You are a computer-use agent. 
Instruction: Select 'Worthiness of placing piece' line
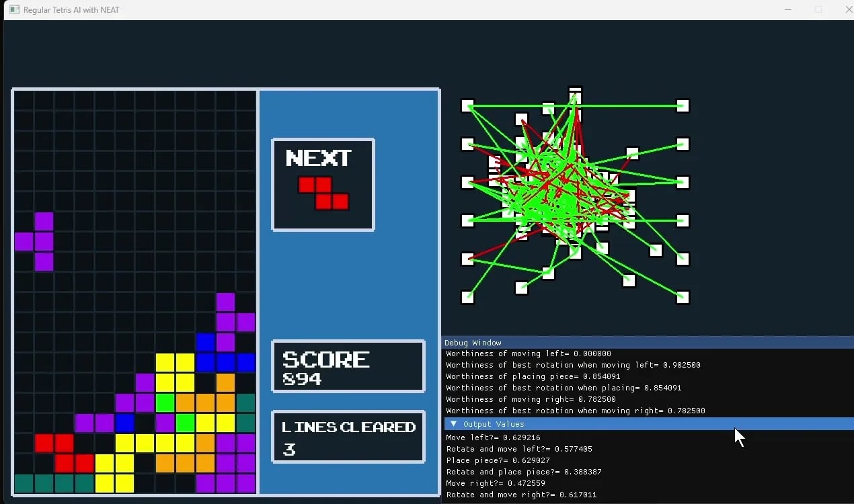pos(535,376)
